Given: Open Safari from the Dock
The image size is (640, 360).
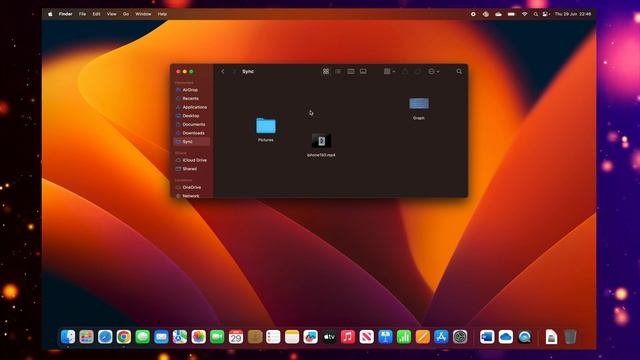Looking at the screenshot, I should (105, 337).
